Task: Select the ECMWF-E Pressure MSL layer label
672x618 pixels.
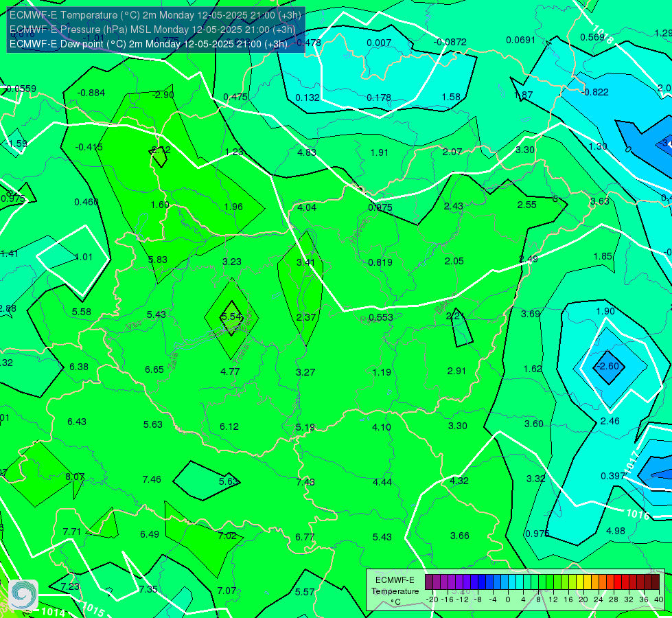Action: (152, 30)
